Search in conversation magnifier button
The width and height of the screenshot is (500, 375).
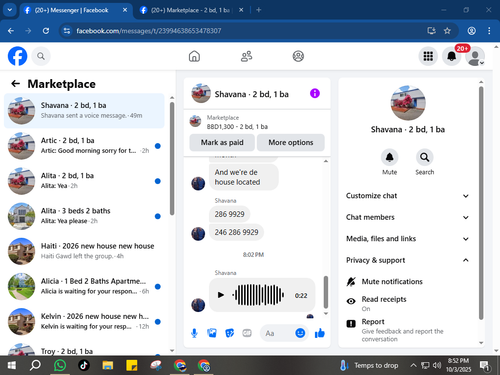[x=424, y=157]
